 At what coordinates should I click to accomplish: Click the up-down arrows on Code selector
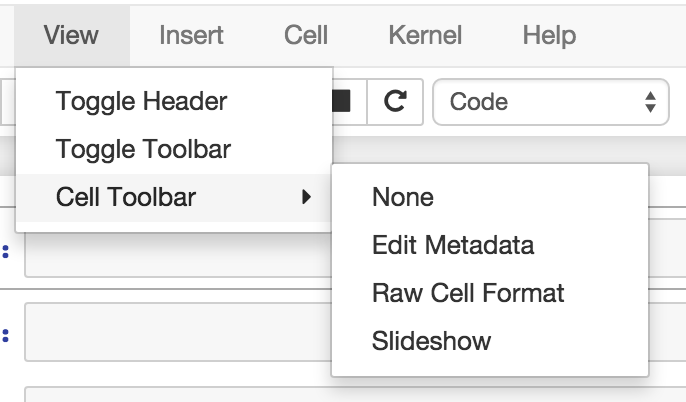(x=651, y=102)
